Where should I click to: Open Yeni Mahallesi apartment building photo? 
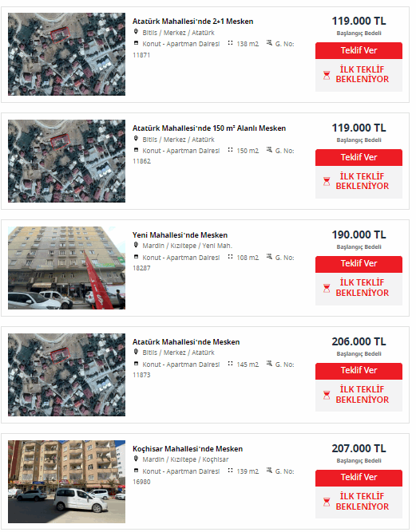(66, 268)
